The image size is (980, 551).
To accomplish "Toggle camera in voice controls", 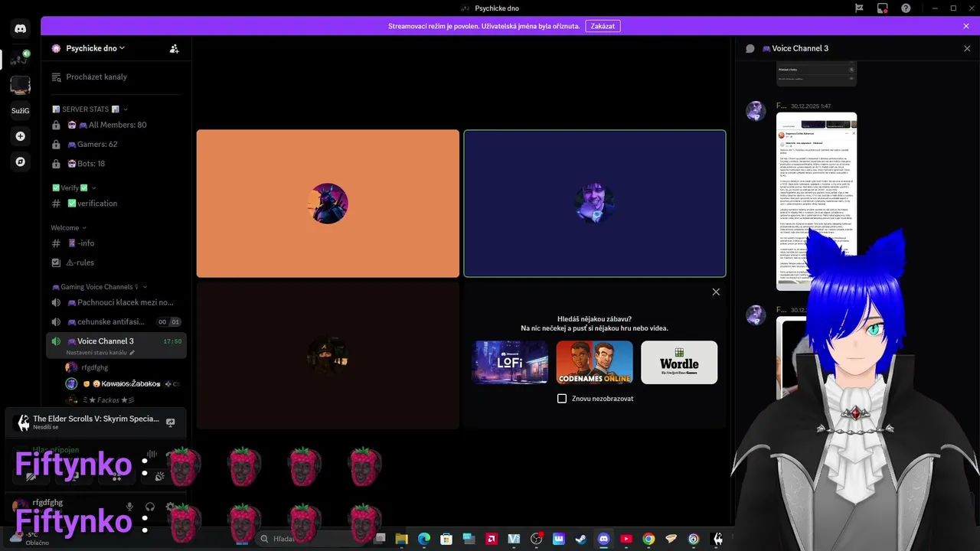I will [31, 476].
